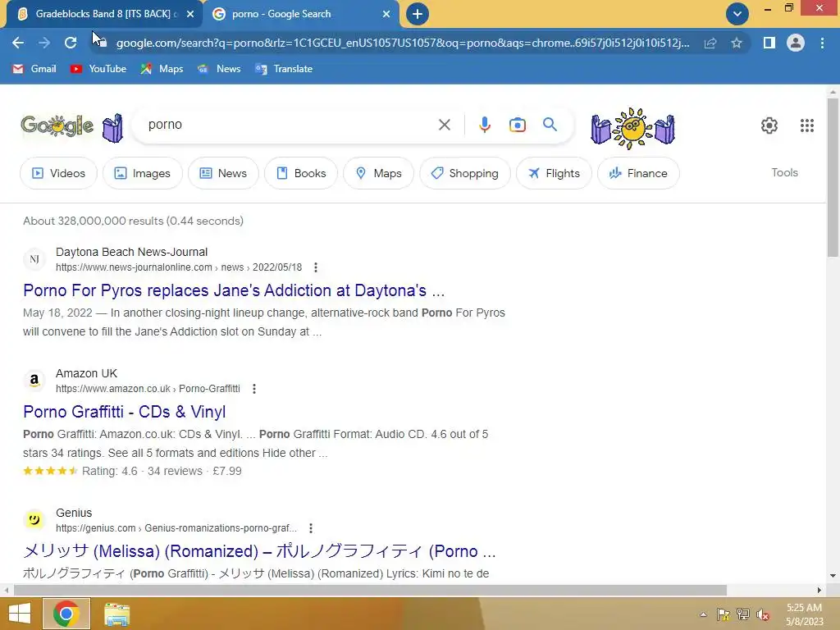
Task: Open the Melissa (Romanized) Genius link
Action: [259, 551]
